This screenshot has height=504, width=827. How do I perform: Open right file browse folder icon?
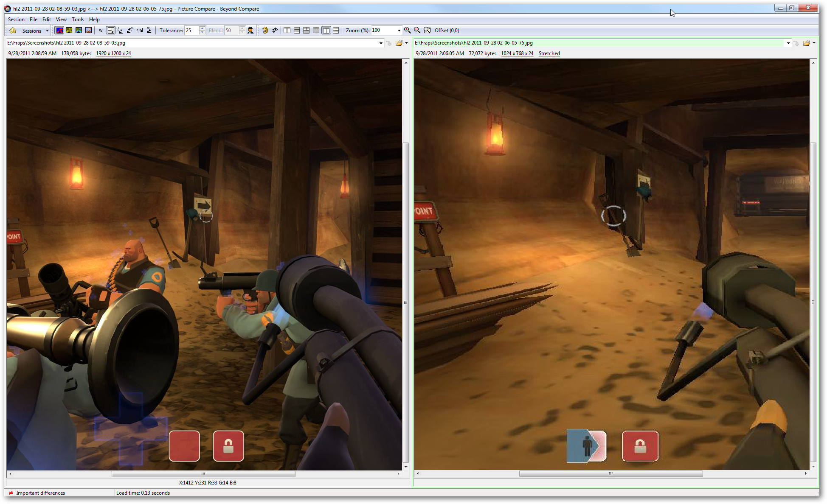[806, 43]
